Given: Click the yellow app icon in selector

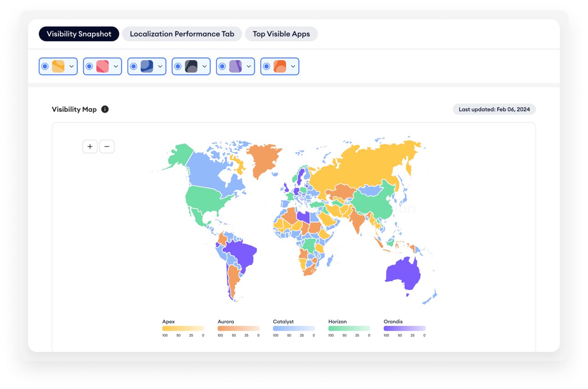Looking at the screenshot, I should pos(58,66).
